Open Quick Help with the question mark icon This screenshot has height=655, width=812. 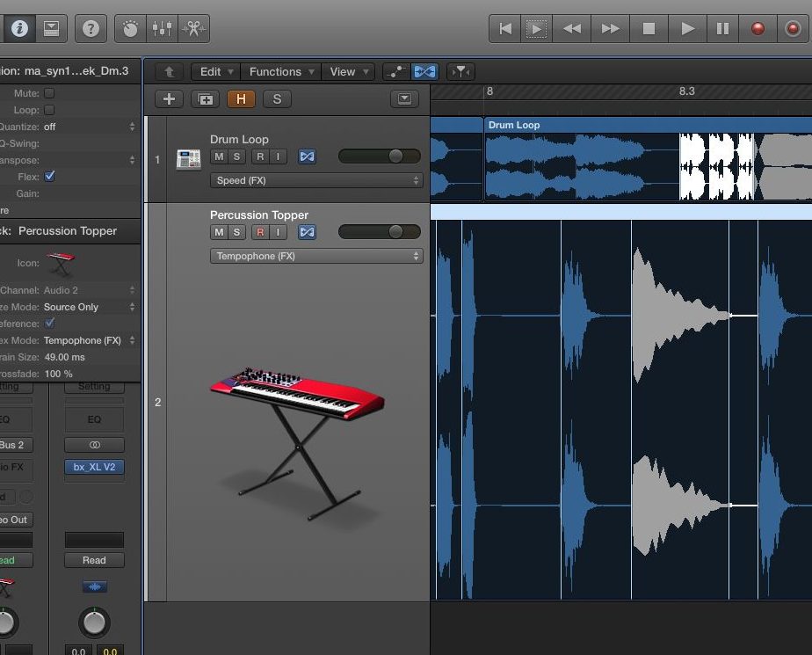click(91, 28)
